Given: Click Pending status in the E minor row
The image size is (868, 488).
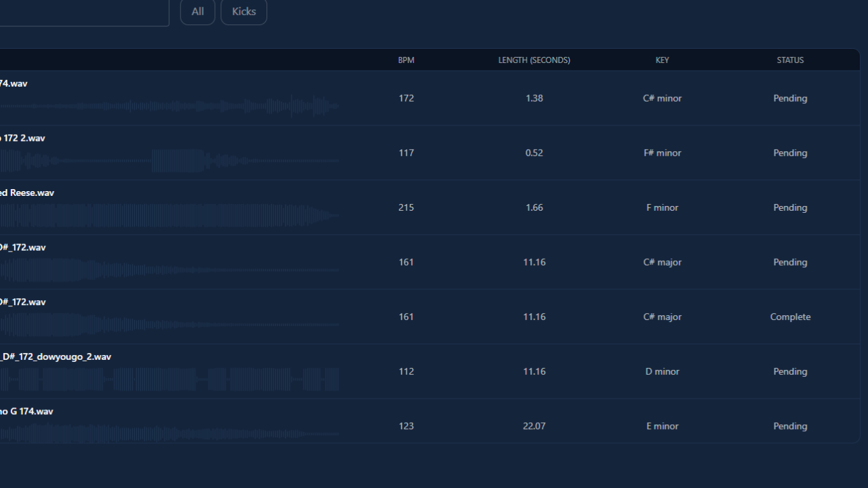Looking at the screenshot, I should pos(790,426).
